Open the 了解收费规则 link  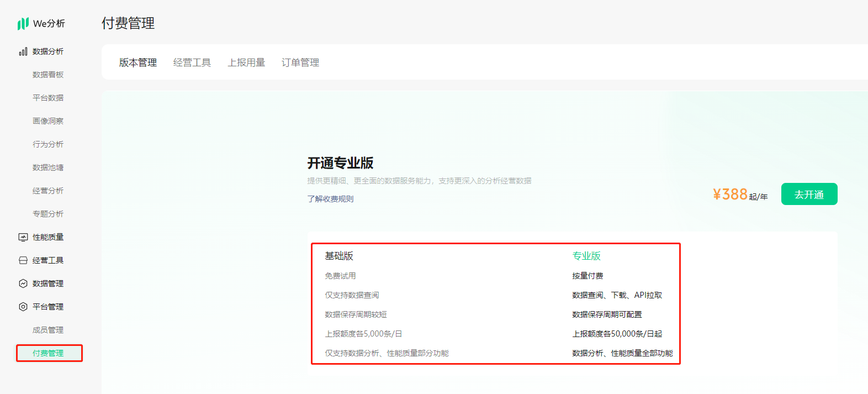point(330,199)
